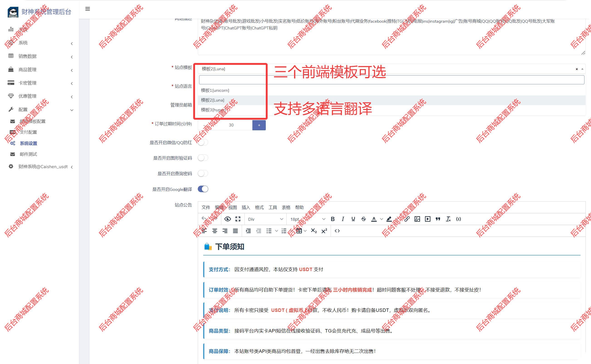The width and height of the screenshot is (591, 364).
Task: Click + to increase order expiry minutes
Action: pos(259,125)
